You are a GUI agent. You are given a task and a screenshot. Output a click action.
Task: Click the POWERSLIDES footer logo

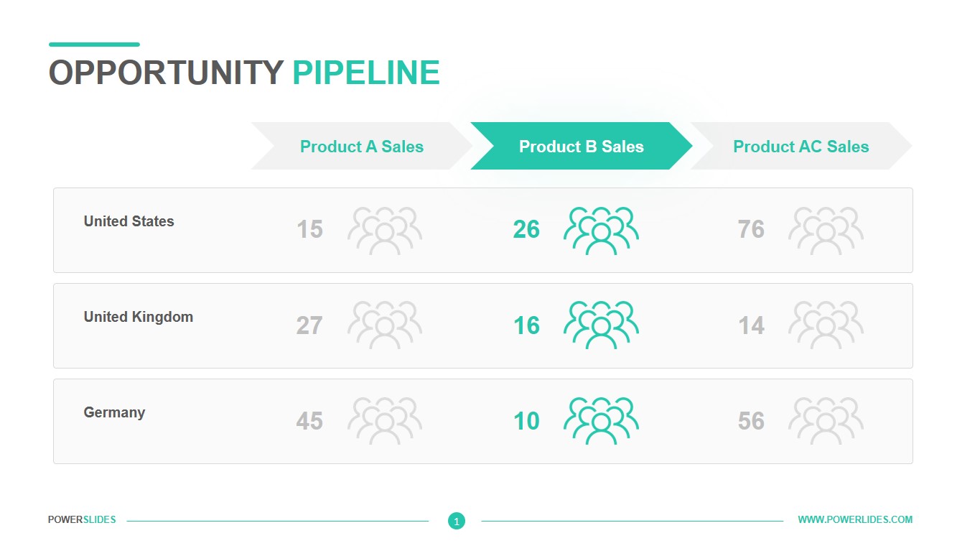[x=82, y=519]
